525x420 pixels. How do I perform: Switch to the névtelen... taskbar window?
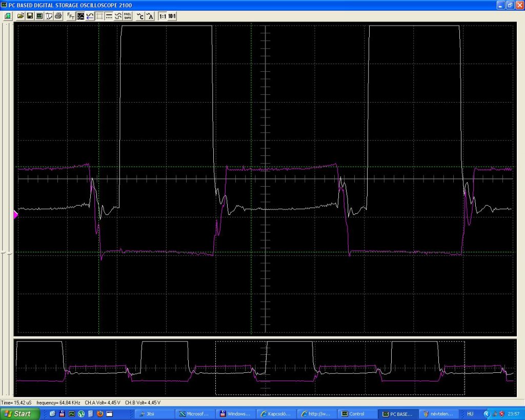pos(438,414)
